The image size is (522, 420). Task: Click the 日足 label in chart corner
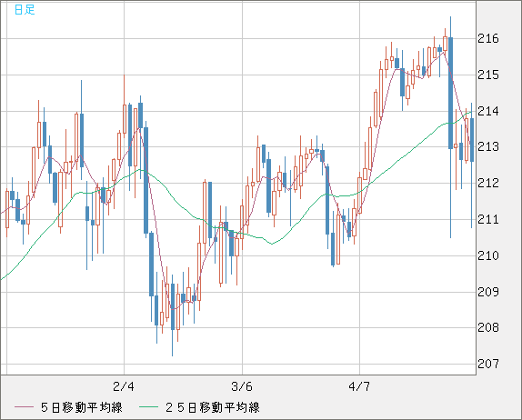tap(25, 10)
